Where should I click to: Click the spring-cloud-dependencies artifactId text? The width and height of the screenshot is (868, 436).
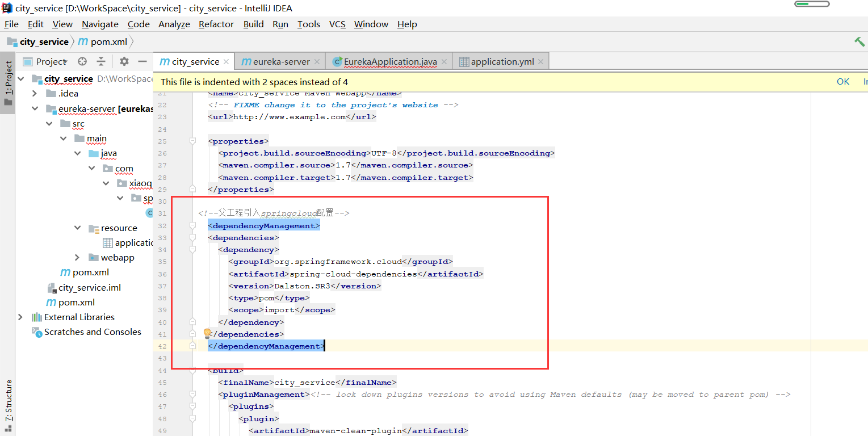353,274
